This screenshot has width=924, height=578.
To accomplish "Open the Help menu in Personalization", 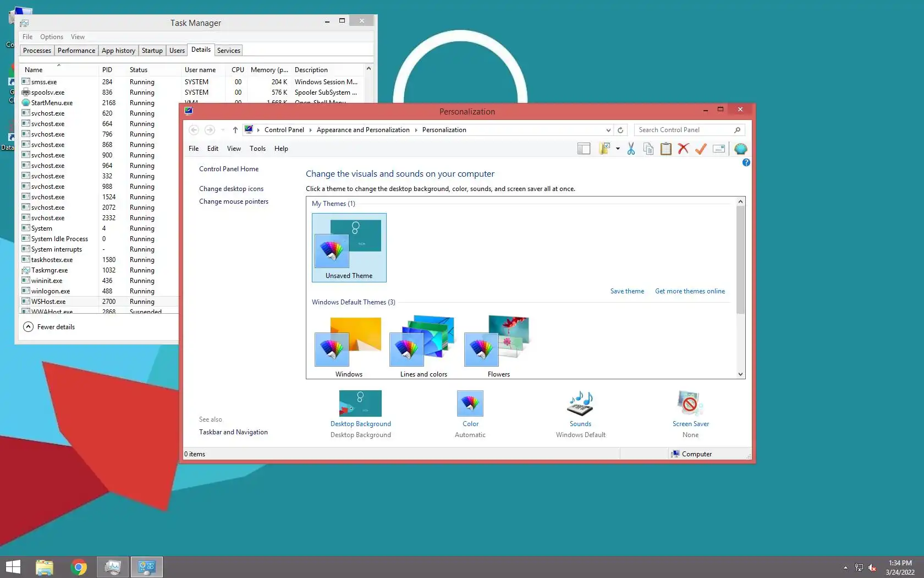I will [x=281, y=149].
